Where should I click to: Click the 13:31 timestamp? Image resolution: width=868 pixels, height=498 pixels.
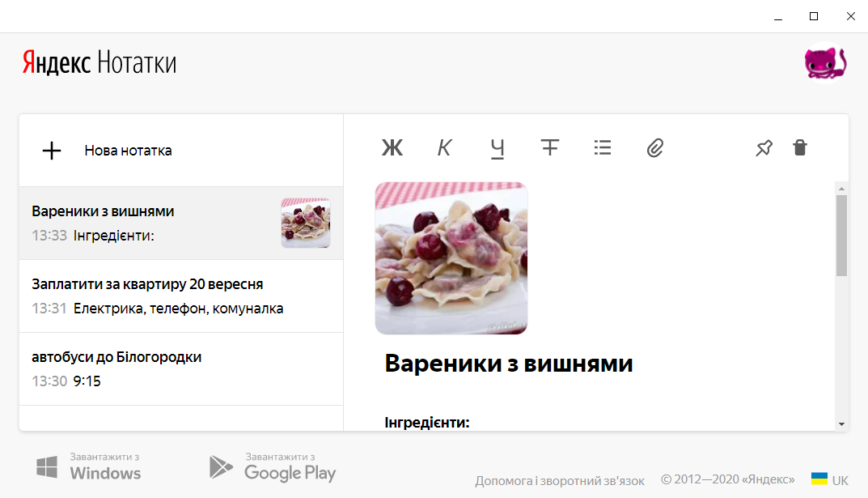tap(49, 309)
